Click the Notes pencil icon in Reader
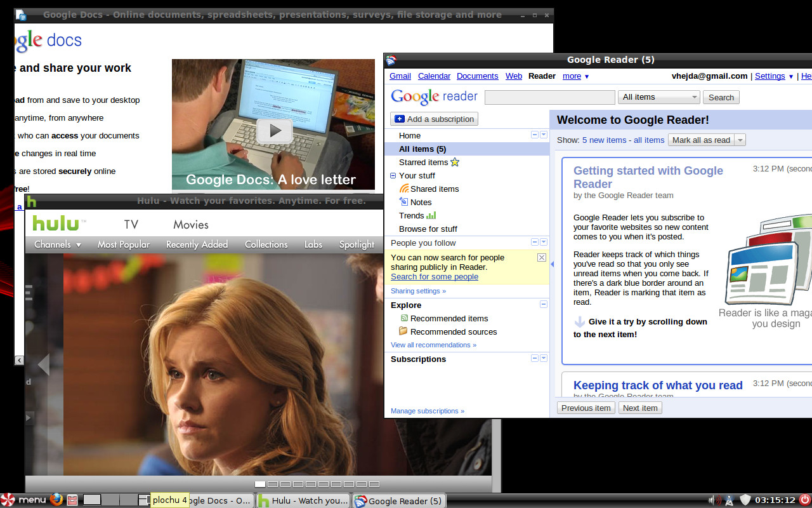The width and height of the screenshot is (812, 508). click(404, 202)
